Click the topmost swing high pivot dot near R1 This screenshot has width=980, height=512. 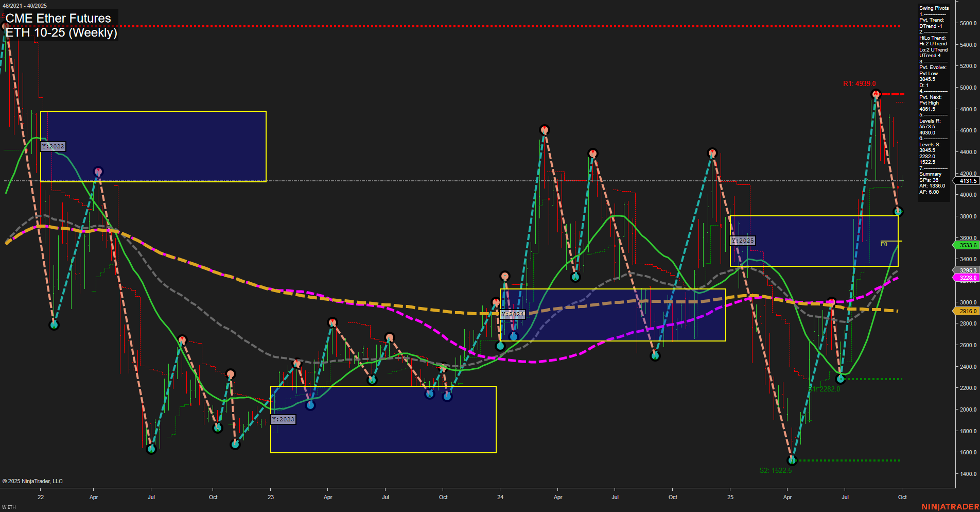click(876, 93)
